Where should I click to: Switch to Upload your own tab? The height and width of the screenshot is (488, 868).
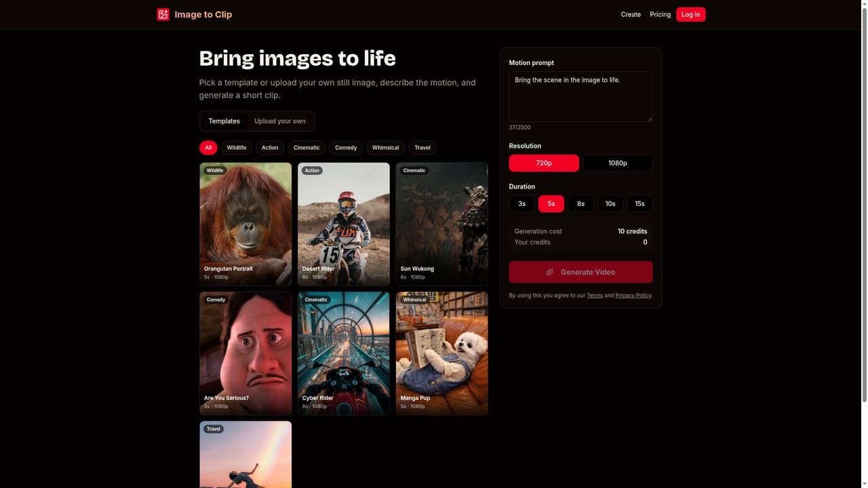tap(280, 121)
